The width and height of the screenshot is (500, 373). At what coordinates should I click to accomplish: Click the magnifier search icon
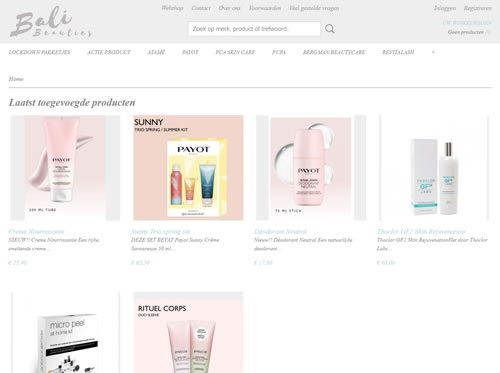330,29
